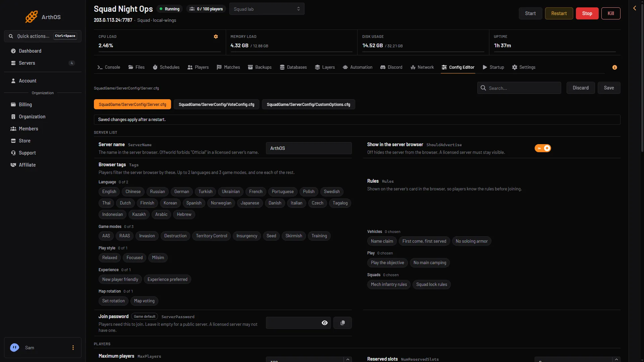Open the VoteConfig.cfg file tab
This screenshot has height=362, width=644.
(x=216, y=105)
